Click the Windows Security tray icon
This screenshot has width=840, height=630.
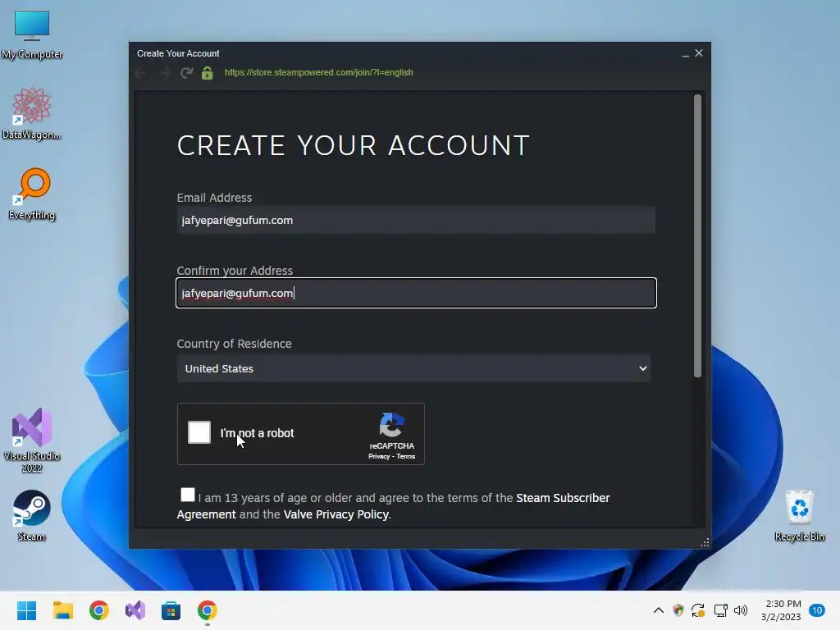click(678, 610)
